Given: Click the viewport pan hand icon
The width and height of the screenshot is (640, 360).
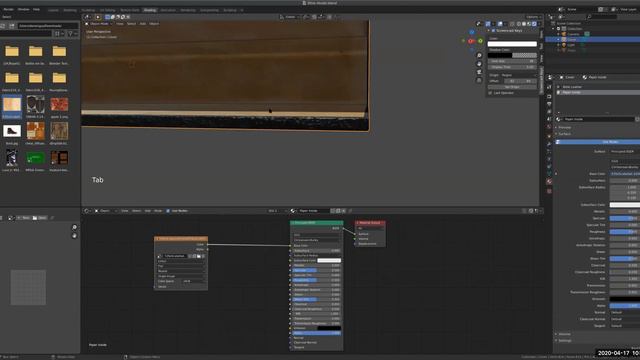Looking at the screenshot, I should pyautogui.click(x=479, y=64).
